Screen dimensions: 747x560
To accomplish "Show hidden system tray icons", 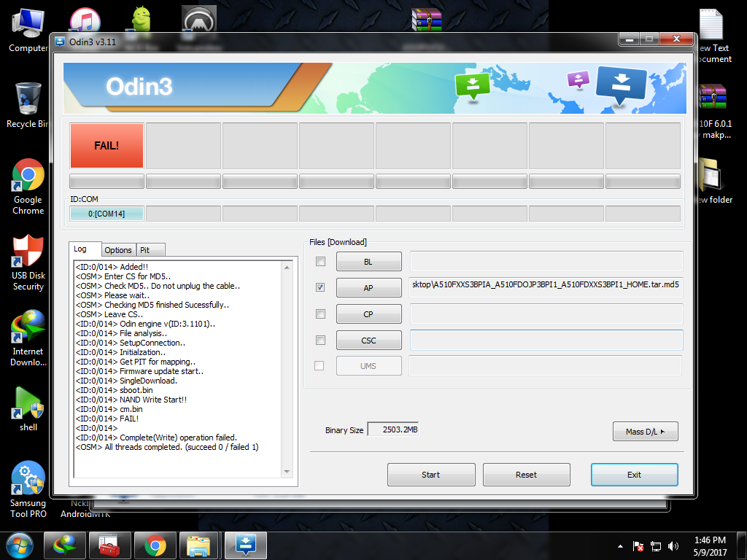I will [x=620, y=545].
